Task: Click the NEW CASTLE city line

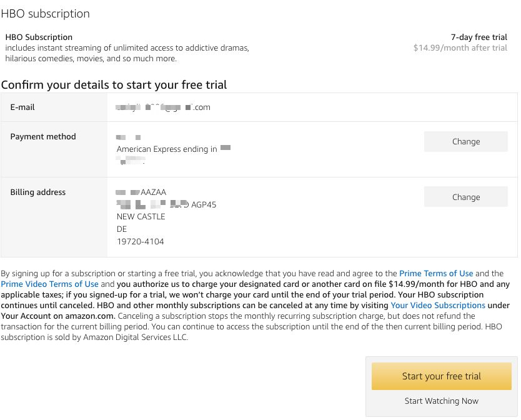Action: [141, 217]
